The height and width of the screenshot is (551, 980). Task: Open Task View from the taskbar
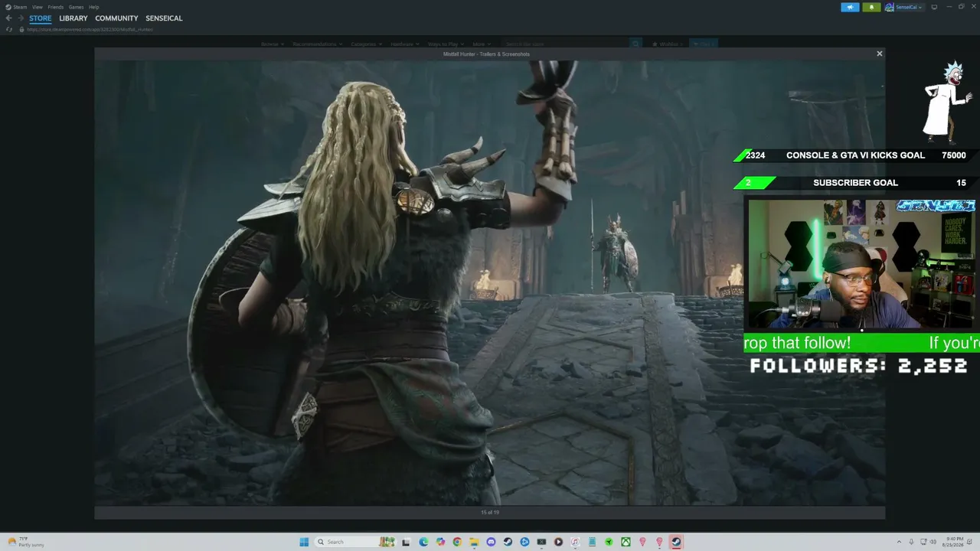[407, 542]
